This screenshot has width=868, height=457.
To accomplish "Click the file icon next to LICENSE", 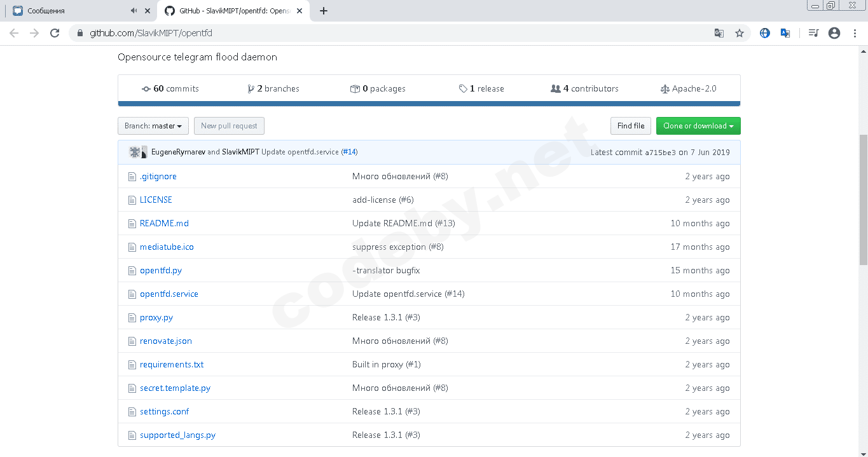I will (132, 200).
